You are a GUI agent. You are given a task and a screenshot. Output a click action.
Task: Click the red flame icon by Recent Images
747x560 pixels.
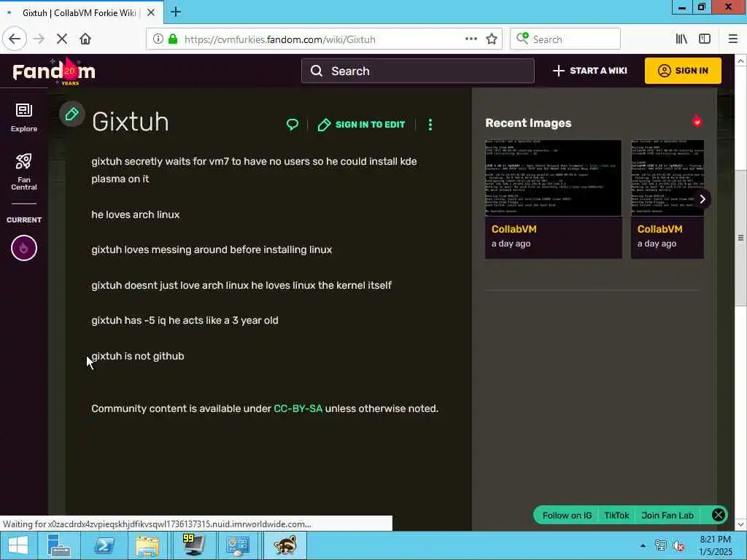[697, 121]
